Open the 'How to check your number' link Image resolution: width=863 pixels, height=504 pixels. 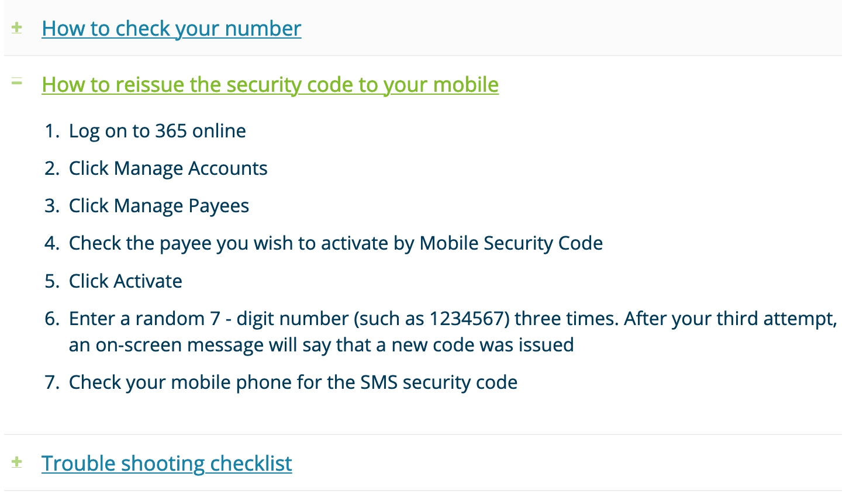tap(171, 29)
